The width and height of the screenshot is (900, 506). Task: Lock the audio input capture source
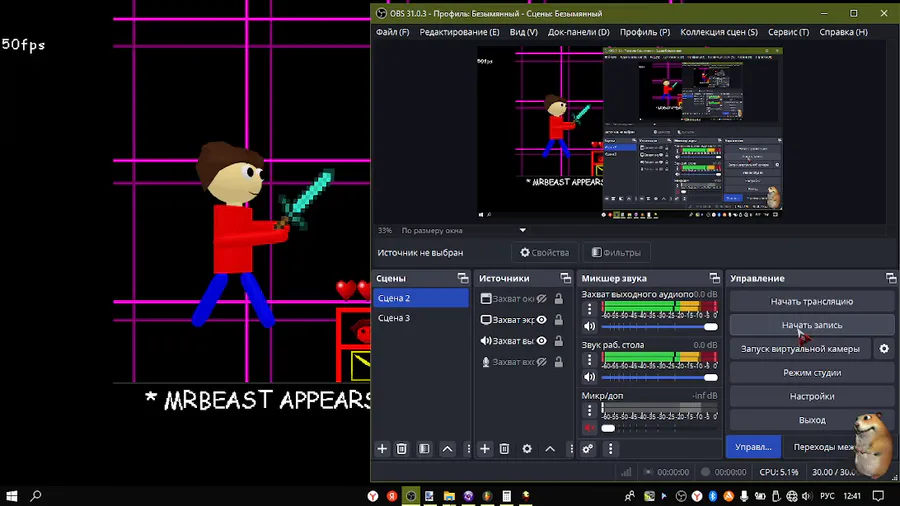558,362
